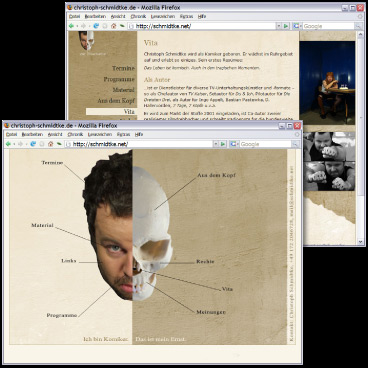This screenshot has width=368, height=368.
Task: Click the Home icon in the back window
Action: tap(113, 26)
